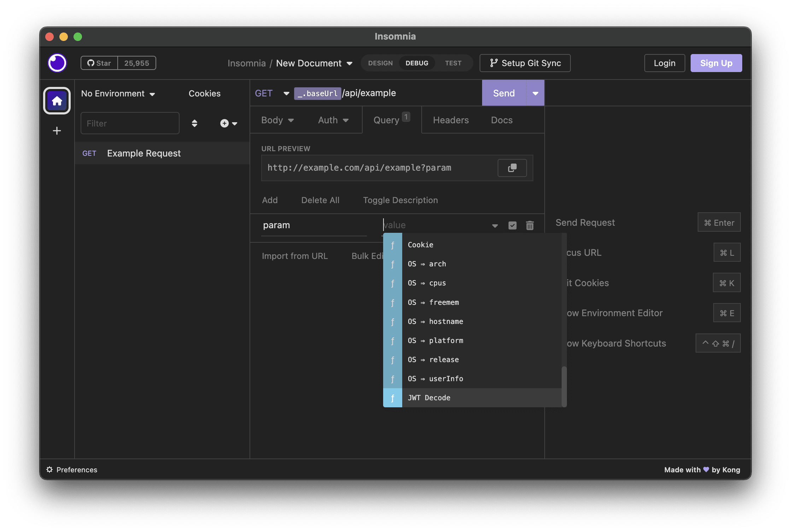
Task: Click the Insomnia logo icon
Action: click(x=57, y=63)
